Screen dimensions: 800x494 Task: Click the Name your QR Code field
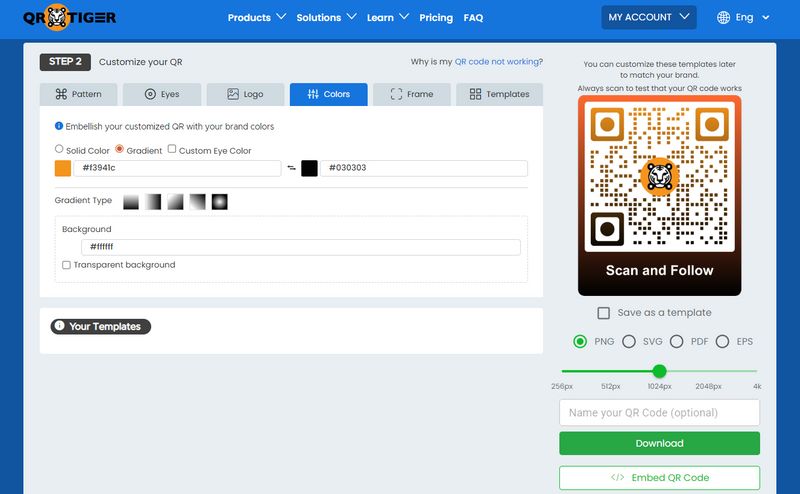(659, 413)
